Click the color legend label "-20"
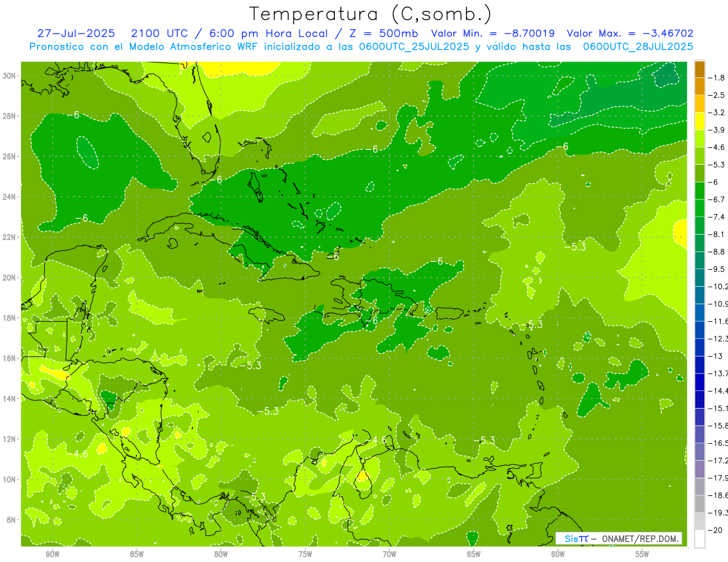Image resolution: width=728 pixels, height=562 pixels. (715, 530)
